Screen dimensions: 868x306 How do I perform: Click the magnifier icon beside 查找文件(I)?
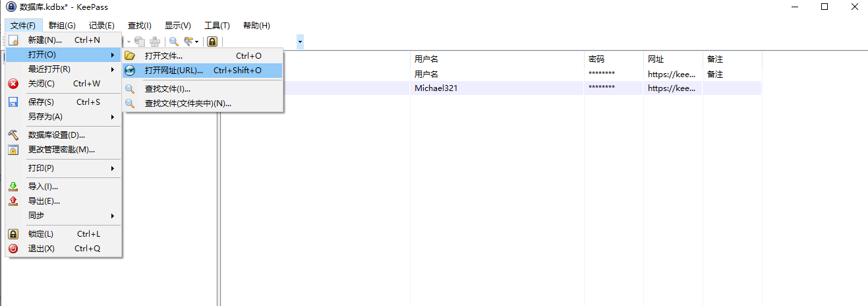[130, 89]
